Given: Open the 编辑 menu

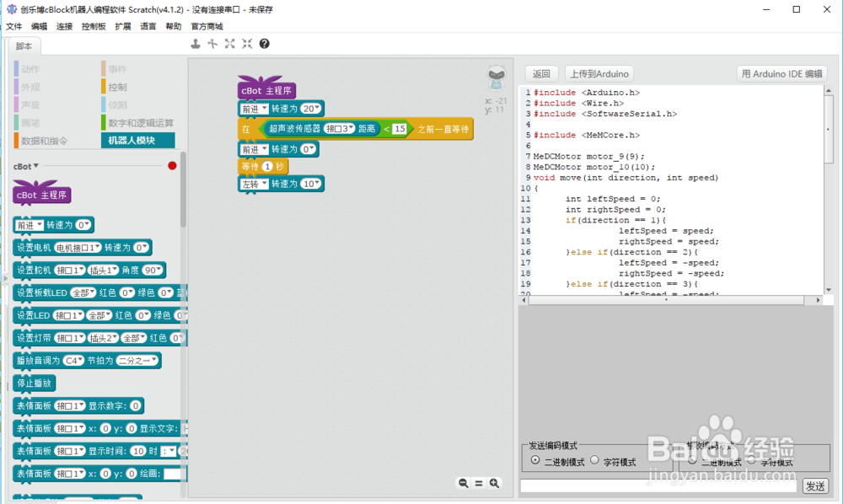Looking at the screenshot, I should point(40,26).
